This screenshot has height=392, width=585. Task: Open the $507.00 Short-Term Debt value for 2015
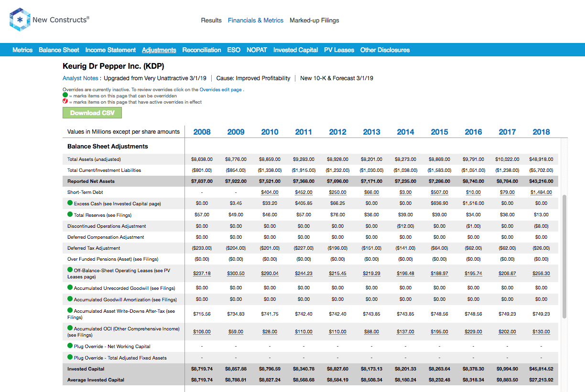pyautogui.click(x=440, y=192)
